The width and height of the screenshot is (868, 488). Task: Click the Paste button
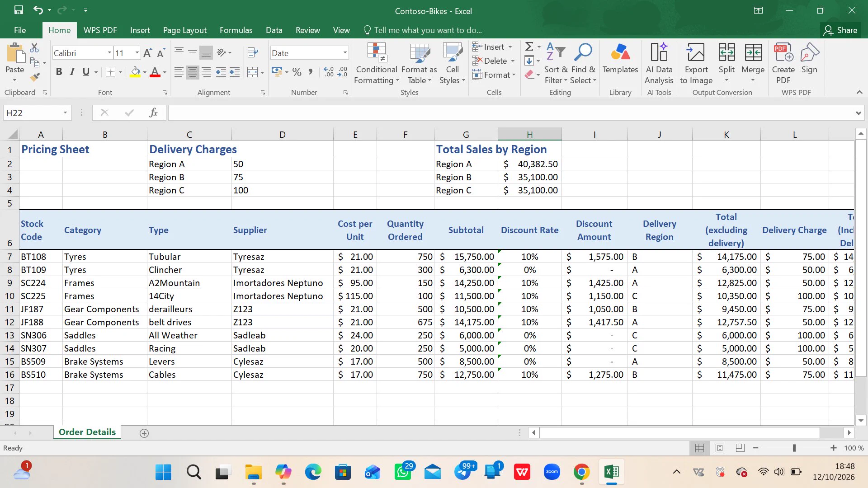(14, 63)
